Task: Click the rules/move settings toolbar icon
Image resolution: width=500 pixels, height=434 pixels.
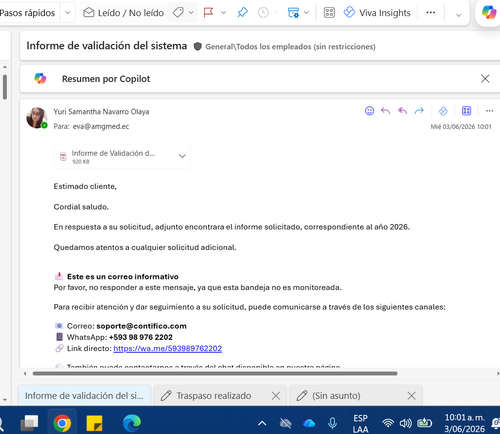Action: [293, 13]
